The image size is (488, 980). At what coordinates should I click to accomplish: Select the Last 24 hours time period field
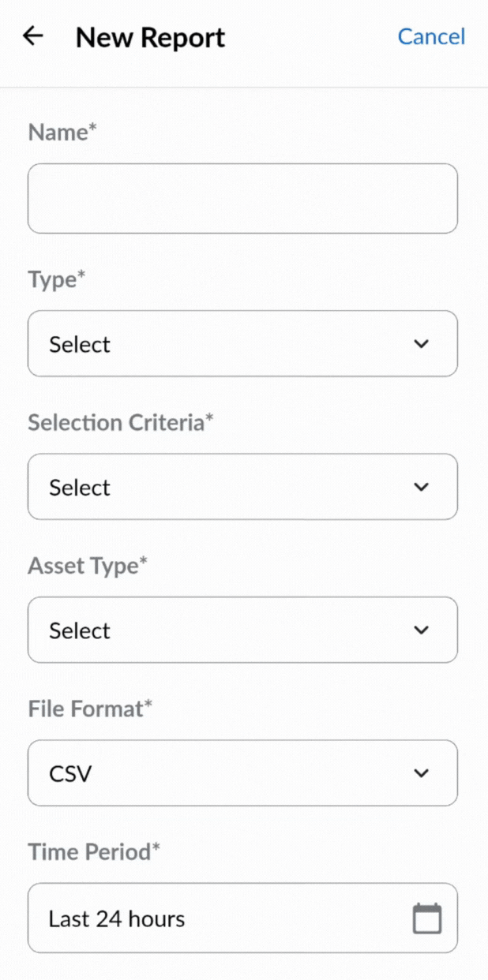221,918
